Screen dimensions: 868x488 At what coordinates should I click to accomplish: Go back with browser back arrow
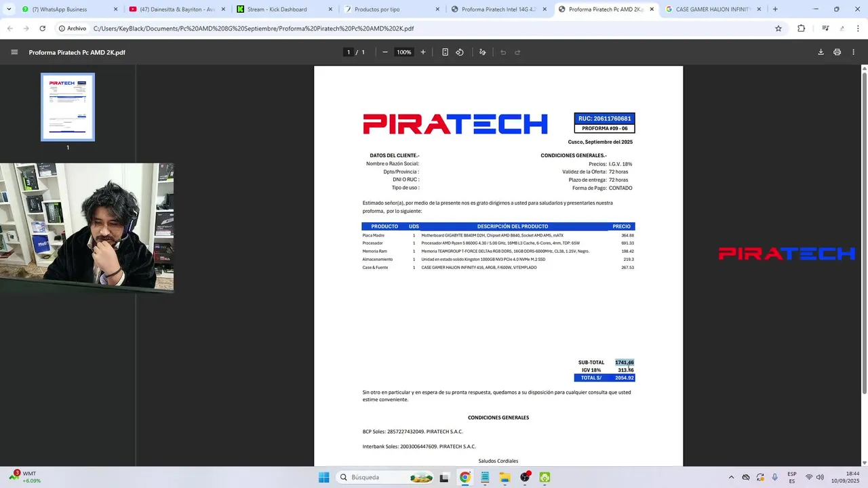[x=10, y=28]
